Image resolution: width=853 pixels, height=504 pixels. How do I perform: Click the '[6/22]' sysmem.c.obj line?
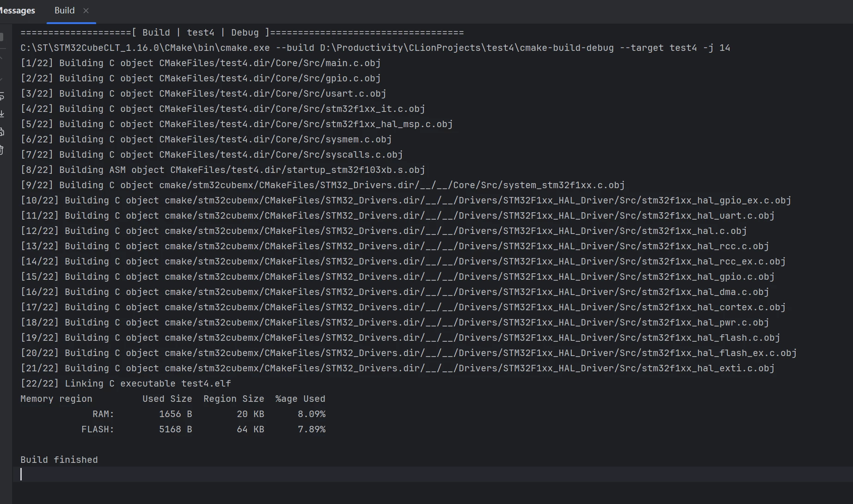coord(206,140)
